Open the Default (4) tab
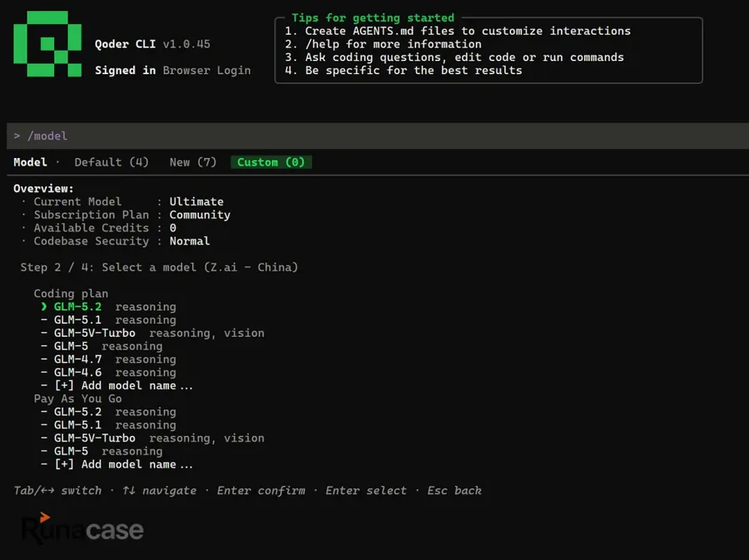This screenshot has width=749, height=560. point(112,162)
